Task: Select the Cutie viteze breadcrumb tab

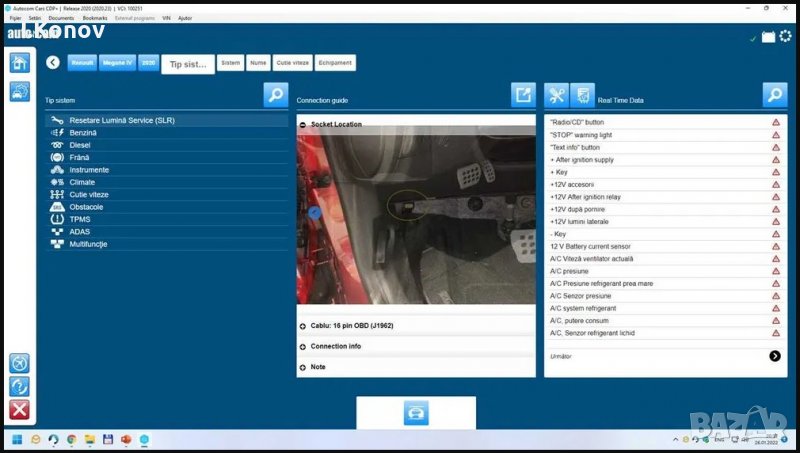Action: pos(291,63)
